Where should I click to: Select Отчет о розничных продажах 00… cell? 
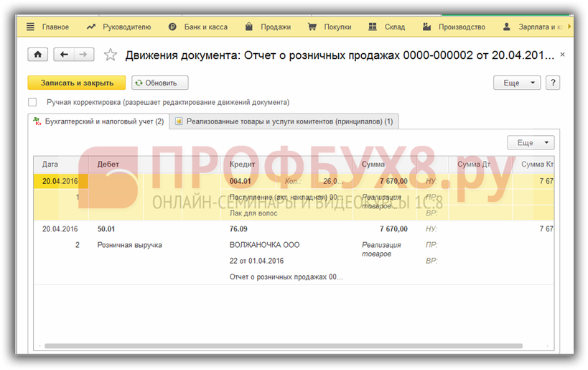tap(286, 277)
